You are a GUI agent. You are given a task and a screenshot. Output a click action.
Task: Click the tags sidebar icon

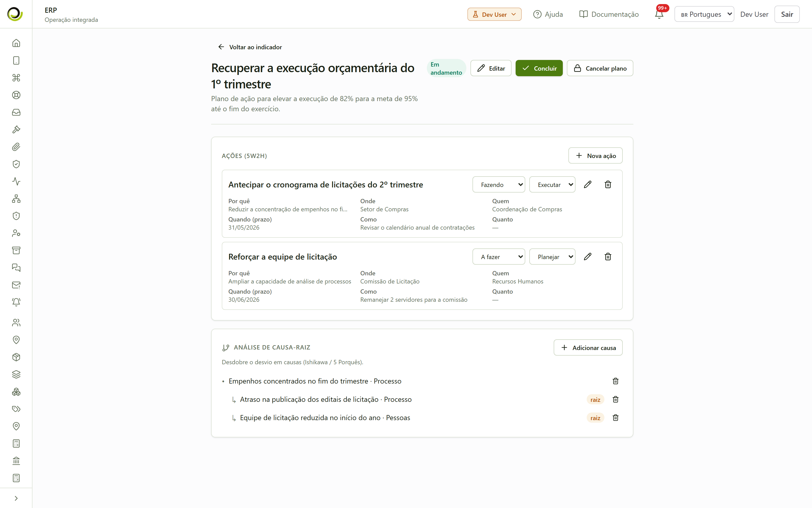[x=16, y=409]
